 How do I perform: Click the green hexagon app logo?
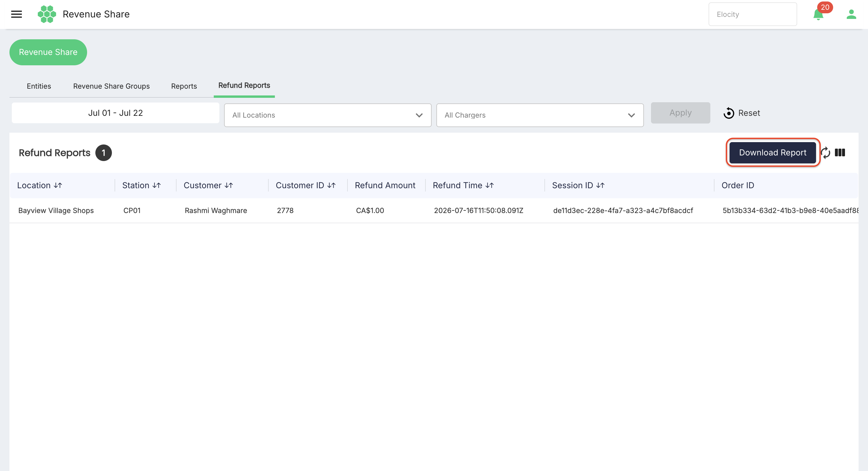pos(47,14)
